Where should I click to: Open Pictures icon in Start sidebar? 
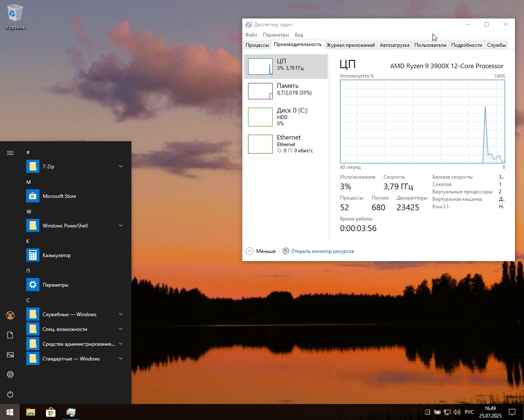coord(10,355)
